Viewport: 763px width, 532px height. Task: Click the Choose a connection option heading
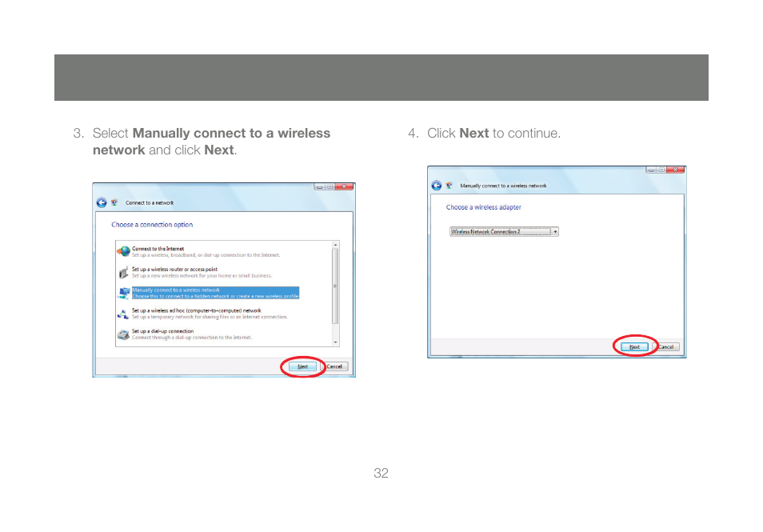[152, 224]
